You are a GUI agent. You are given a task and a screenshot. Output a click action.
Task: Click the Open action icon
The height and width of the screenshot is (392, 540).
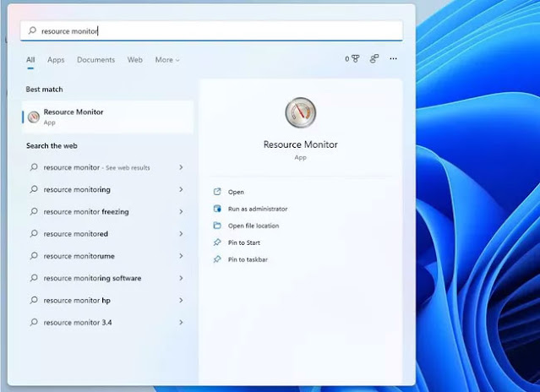coord(217,192)
